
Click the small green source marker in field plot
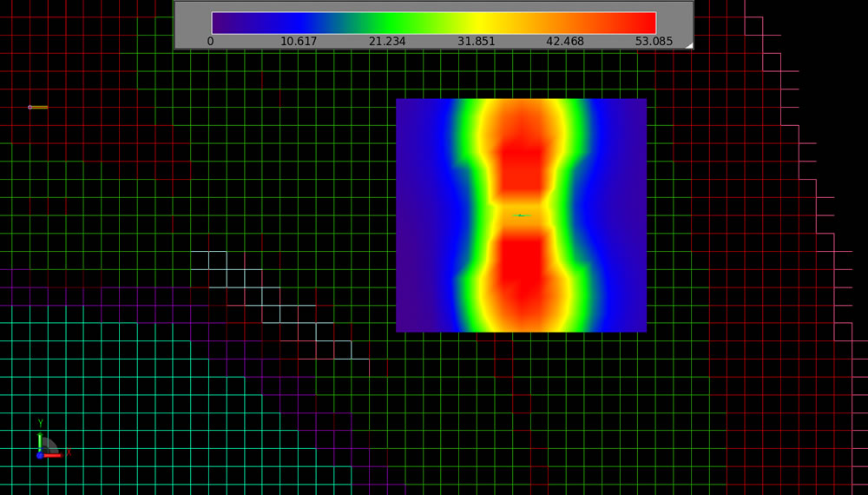pos(521,215)
